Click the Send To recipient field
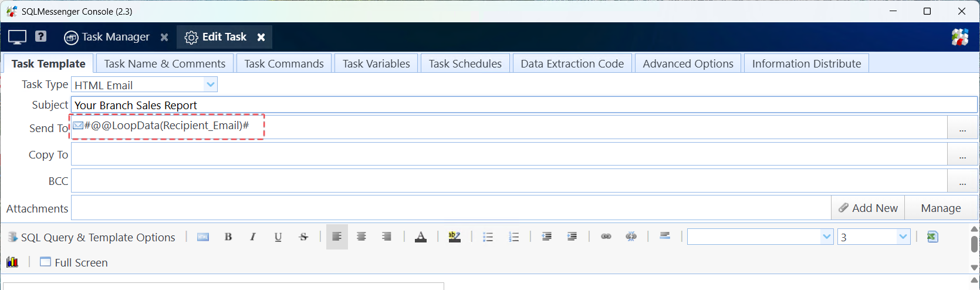The width and height of the screenshot is (980, 290). pos(509,127)
